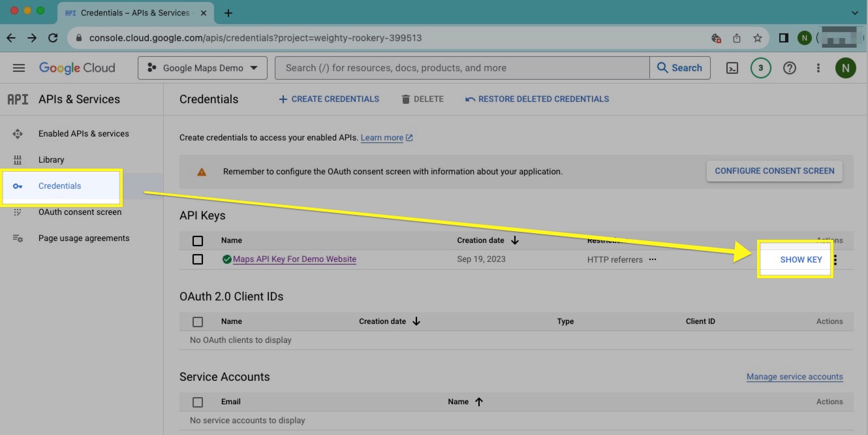
Task: Open Manage service accounts link
Action: [x=795, y=377]
